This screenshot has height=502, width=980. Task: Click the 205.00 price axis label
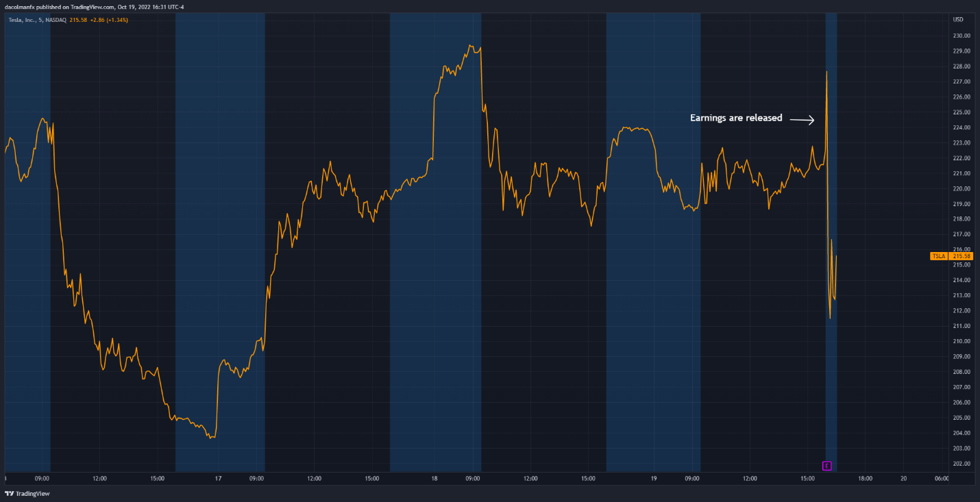click(x=961, y=418)
